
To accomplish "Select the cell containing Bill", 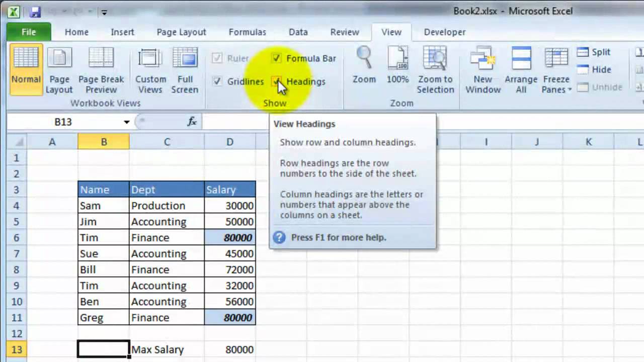I will click(x=104, y=269).
